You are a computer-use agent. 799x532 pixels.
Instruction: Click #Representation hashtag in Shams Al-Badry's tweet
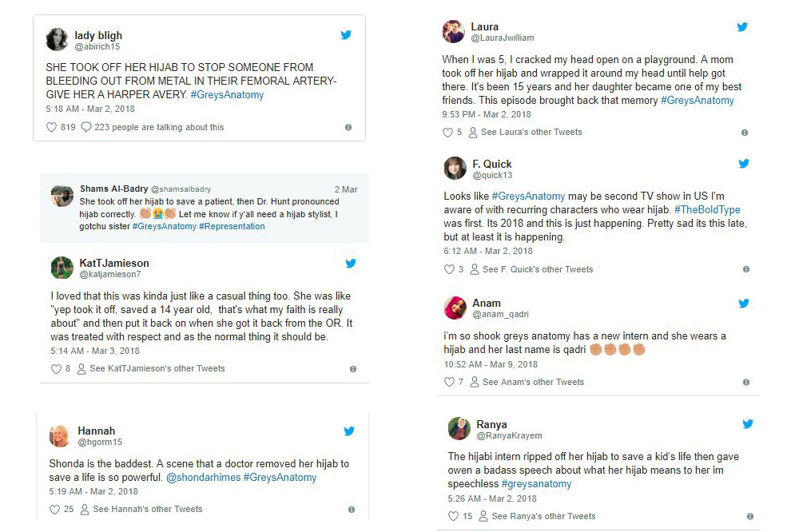pyautogui.click(x=232, y=227)
